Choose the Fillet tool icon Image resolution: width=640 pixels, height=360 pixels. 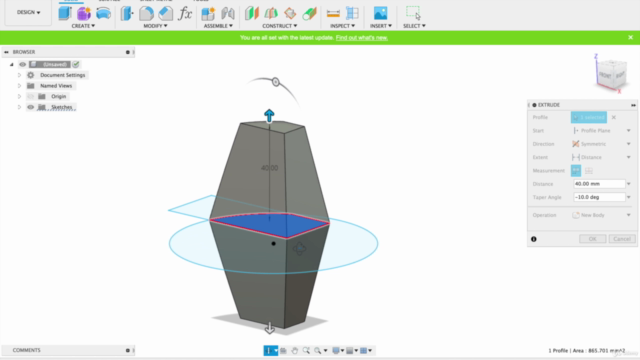coord(146,13)
